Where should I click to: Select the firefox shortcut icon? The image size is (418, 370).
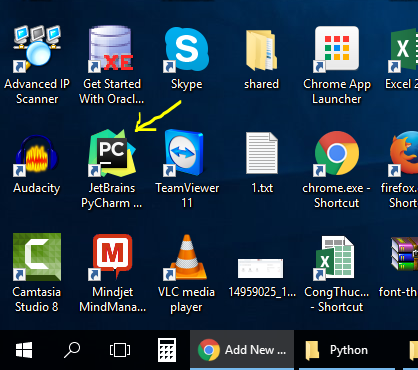(403, 153)
